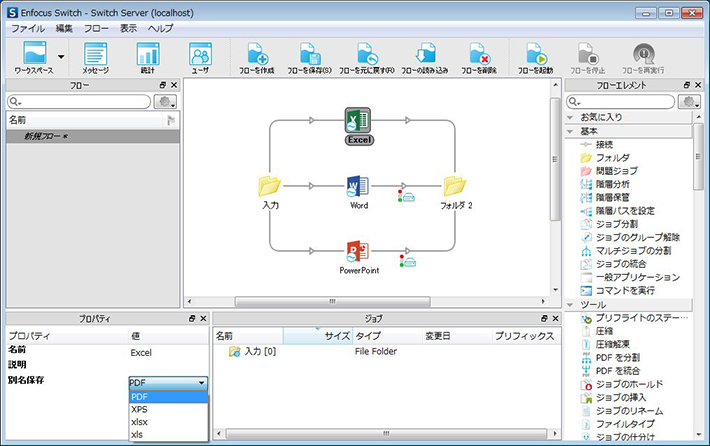This screenshot has height=446, width=710.
Task: Open the 統計 statistics view
Action: 148,58
